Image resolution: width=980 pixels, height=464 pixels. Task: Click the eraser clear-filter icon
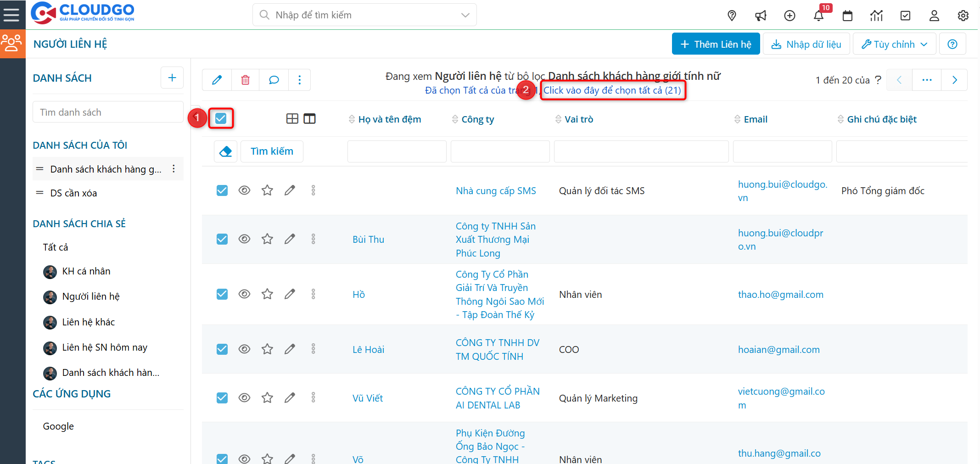click(225, 151)
